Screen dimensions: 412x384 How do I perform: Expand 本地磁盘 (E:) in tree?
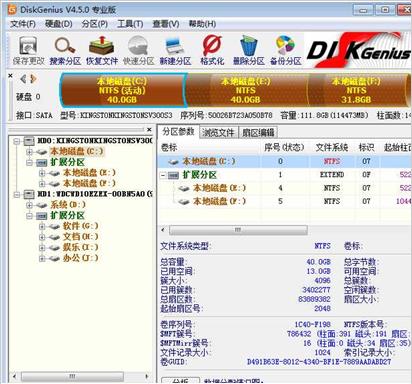42,173
